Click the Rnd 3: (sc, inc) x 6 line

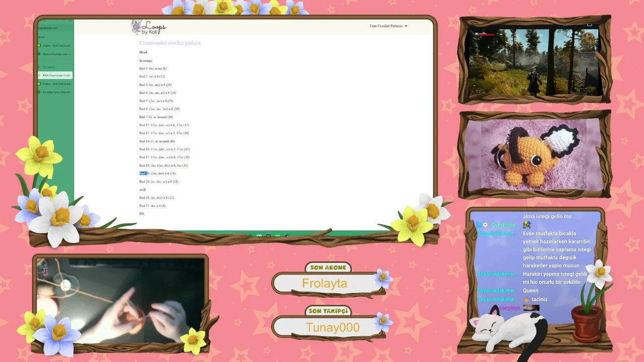155,84
